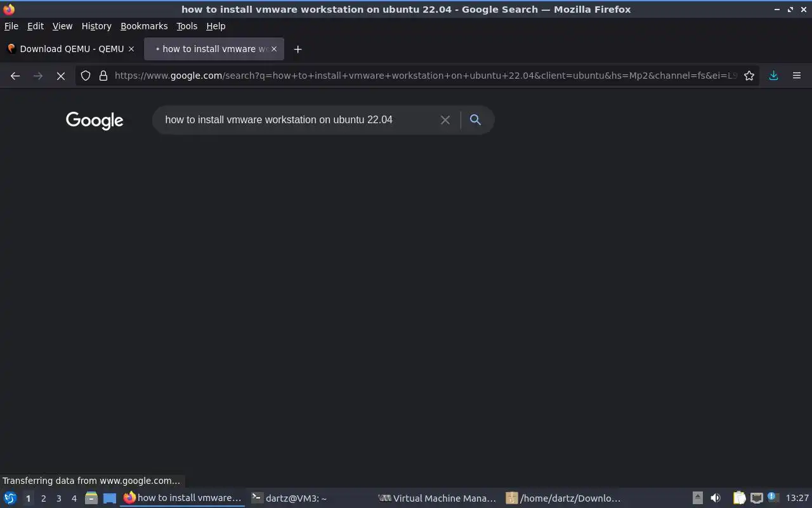Open the History menu
Screen dimensions: 812x508
coord(96,26)
